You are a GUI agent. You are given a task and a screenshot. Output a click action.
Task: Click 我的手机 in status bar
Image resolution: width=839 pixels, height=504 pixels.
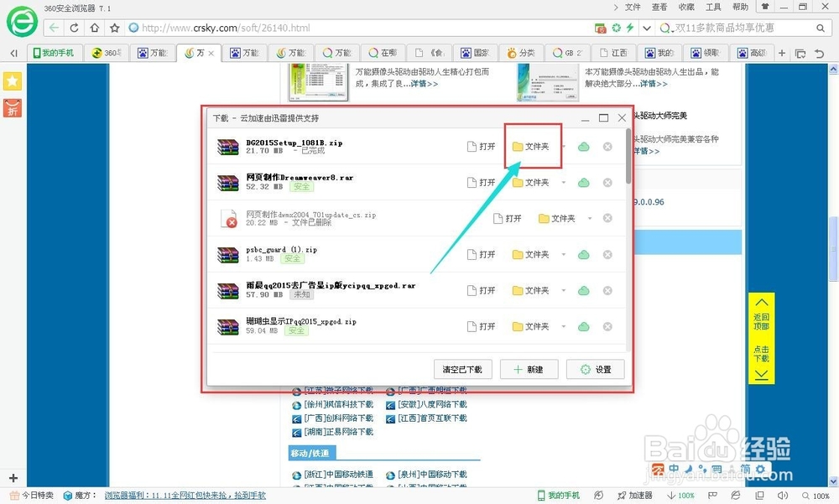pyautogui.click(x=559, y=496)
